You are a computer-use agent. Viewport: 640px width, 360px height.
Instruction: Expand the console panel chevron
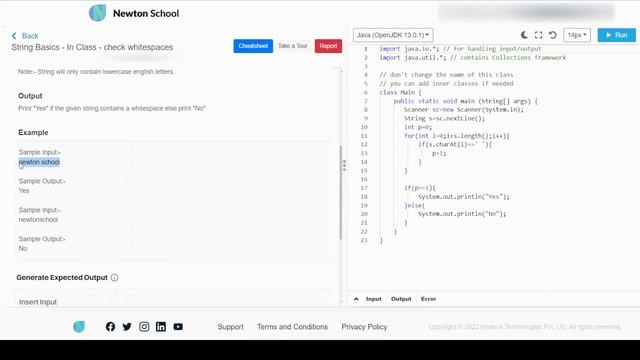coord(356,299)
